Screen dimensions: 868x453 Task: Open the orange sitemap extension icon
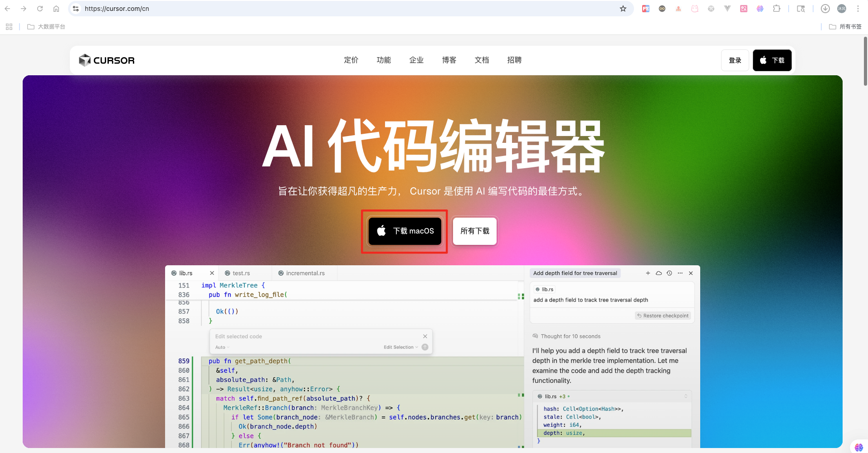point(678,9)
